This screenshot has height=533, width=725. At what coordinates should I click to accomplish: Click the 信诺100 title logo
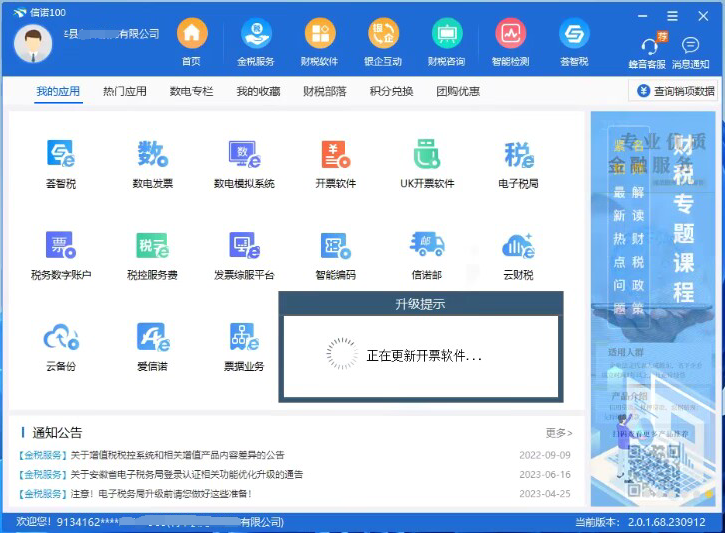pyautogui.click(x=40, y=12)
